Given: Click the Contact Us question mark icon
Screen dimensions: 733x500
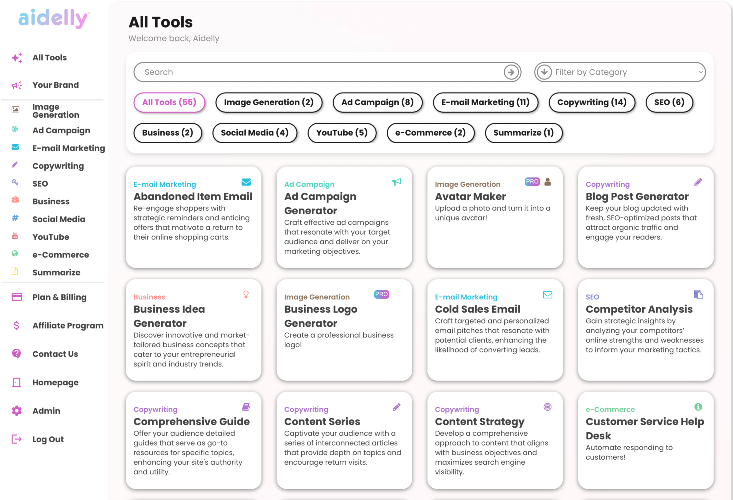Looking at the screenshot, I should coord(16,354).
